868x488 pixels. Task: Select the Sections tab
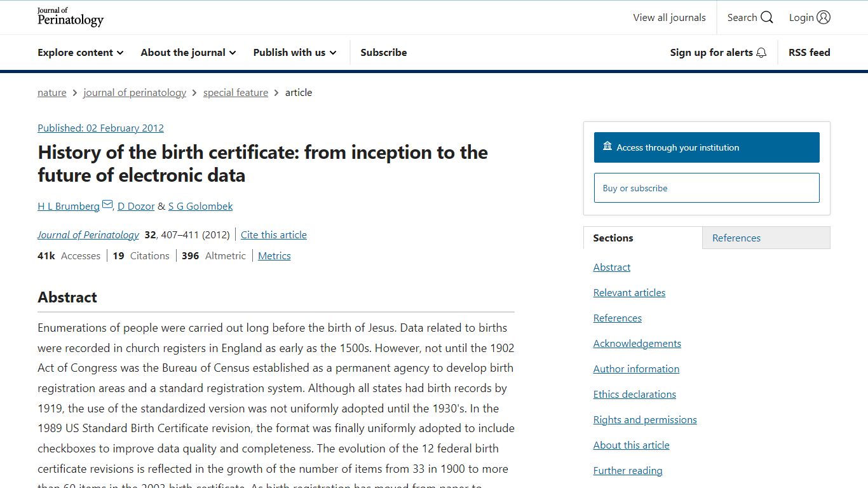643,238
